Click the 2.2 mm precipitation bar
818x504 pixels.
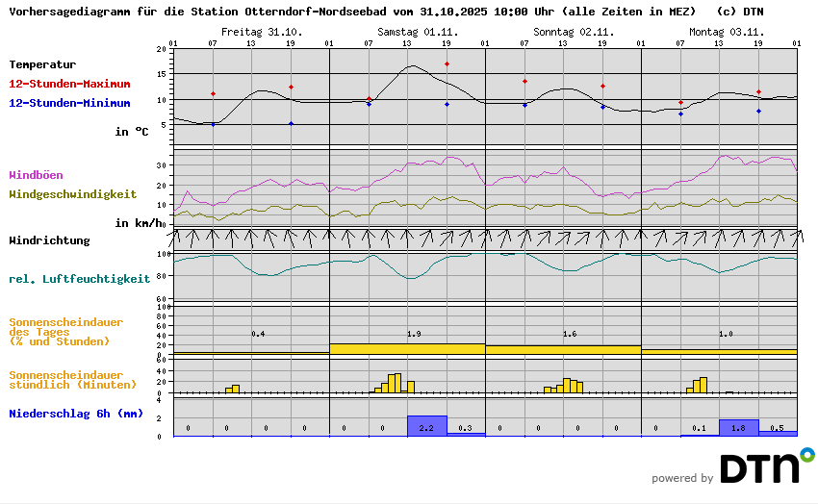coord(427,426)
